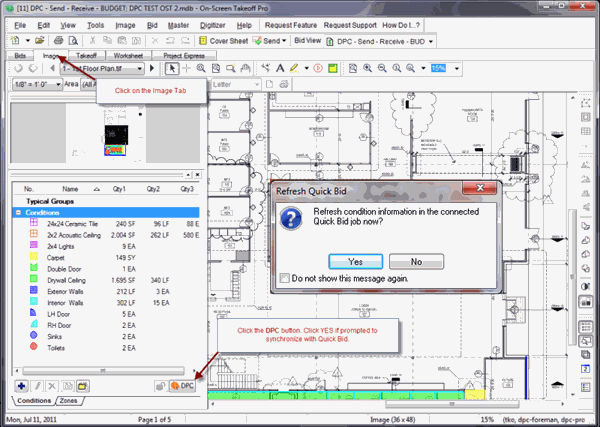Select the crosshair tool
Image resolution: width=600 pixels, height=427 pixels.
pyautogui.click(x=186, y=68)
